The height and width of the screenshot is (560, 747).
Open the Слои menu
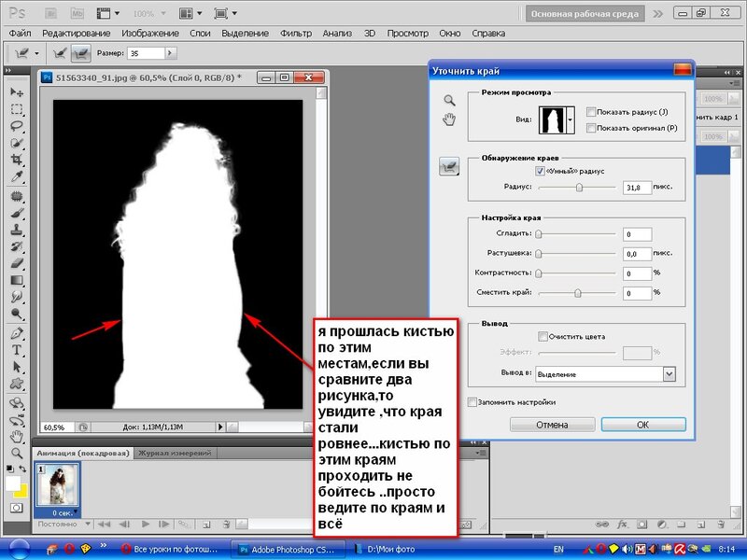(200, 34)
